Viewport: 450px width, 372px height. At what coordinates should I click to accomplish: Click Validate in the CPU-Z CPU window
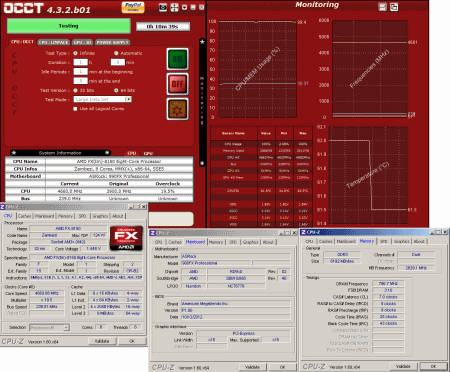click(x=102, y=341)
